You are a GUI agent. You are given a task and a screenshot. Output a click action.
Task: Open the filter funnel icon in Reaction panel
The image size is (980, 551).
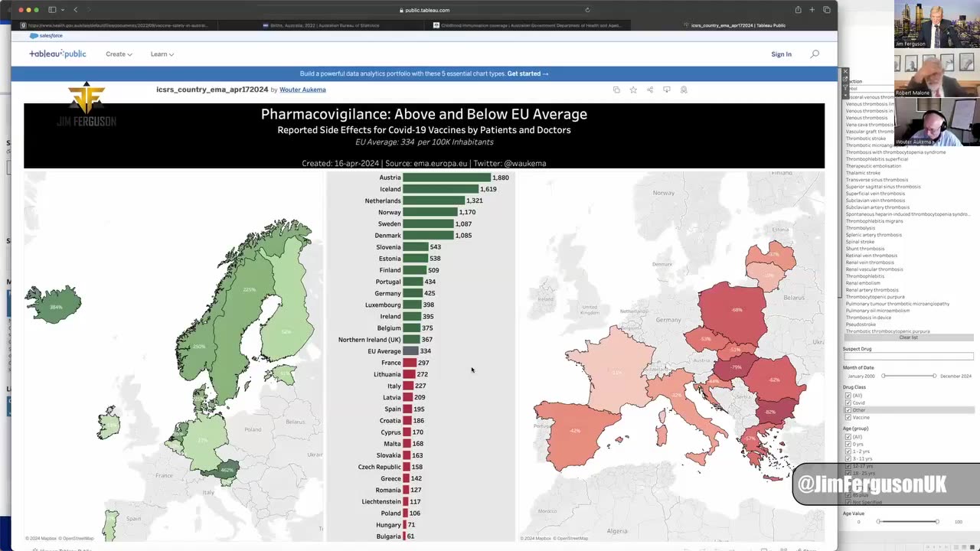[845, 88]
